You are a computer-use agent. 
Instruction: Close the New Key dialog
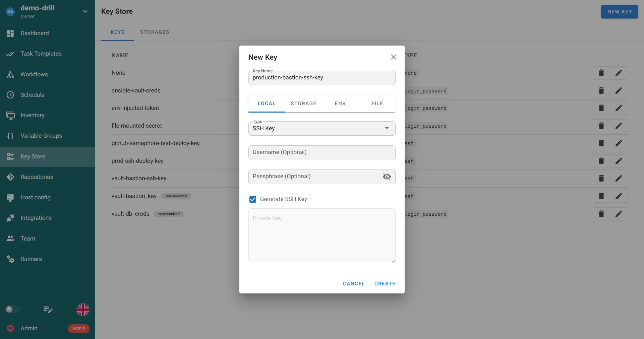pos(394,57)
